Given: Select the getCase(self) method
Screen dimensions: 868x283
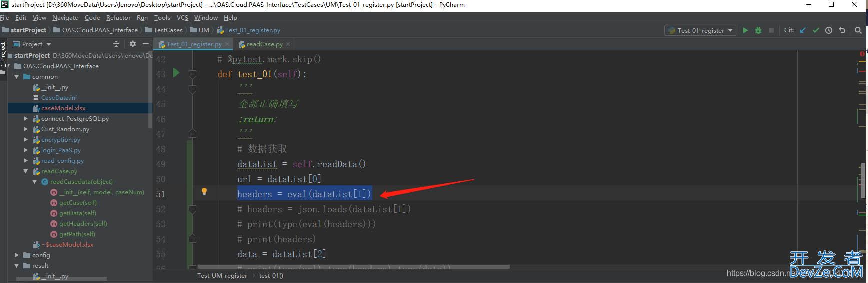Looking at the screenshot, I should pos(78,203).
